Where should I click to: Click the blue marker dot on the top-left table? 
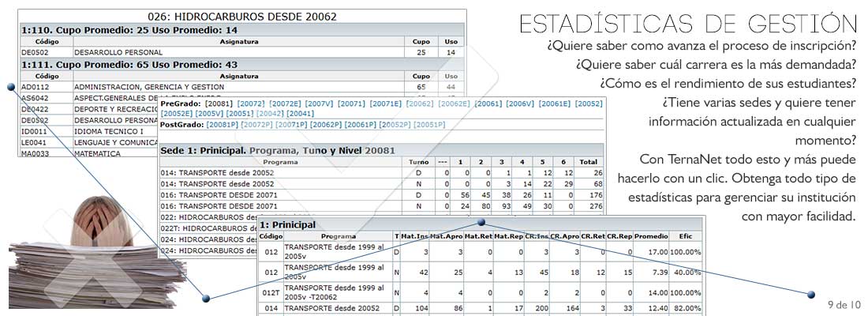11,86
